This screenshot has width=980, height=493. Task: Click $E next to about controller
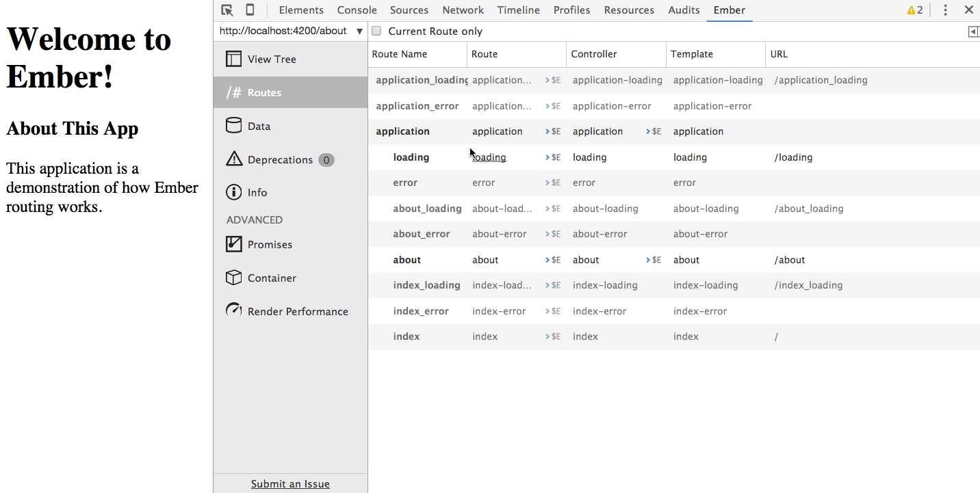pos(654,260)
